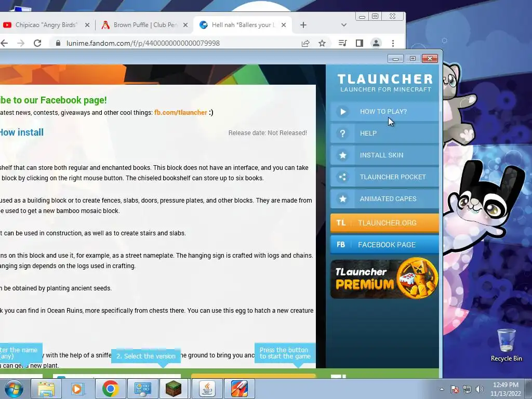Open the Windows Start menu
This screenshot has width=532, height=399.
pos(14,389)
